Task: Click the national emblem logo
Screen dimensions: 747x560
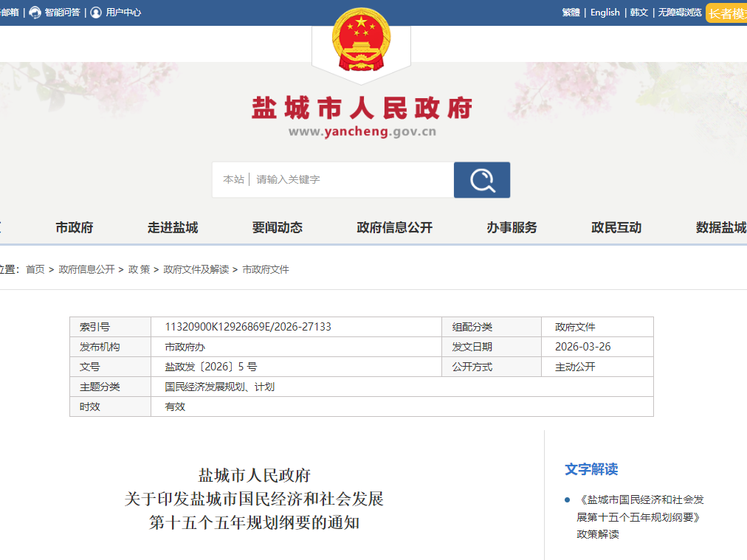Action: pos(361,41)
